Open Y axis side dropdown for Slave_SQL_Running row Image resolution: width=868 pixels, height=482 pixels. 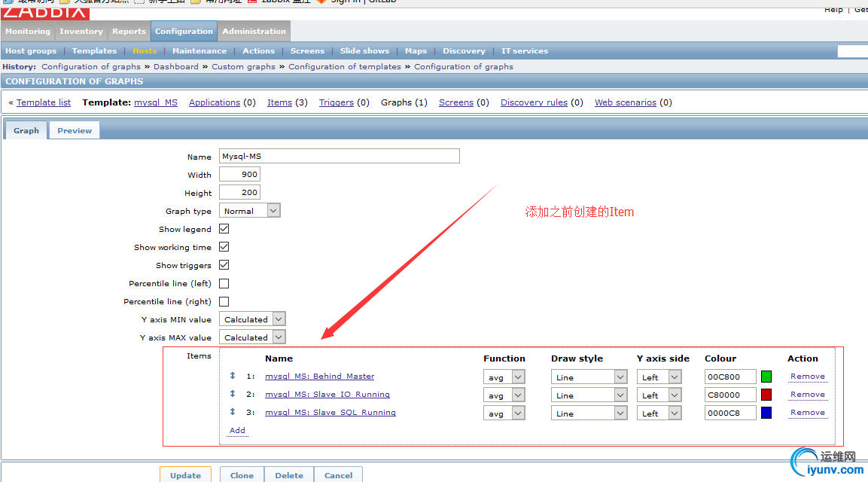659,413
